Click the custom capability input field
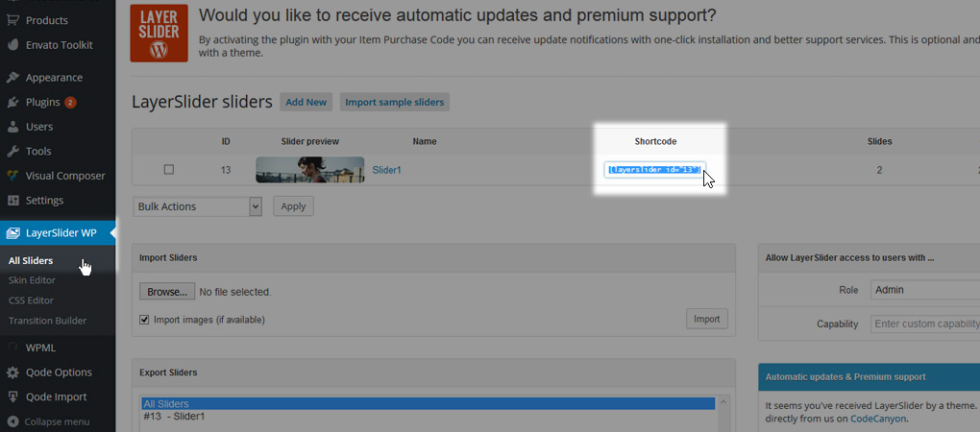 [x=925, y=324]
